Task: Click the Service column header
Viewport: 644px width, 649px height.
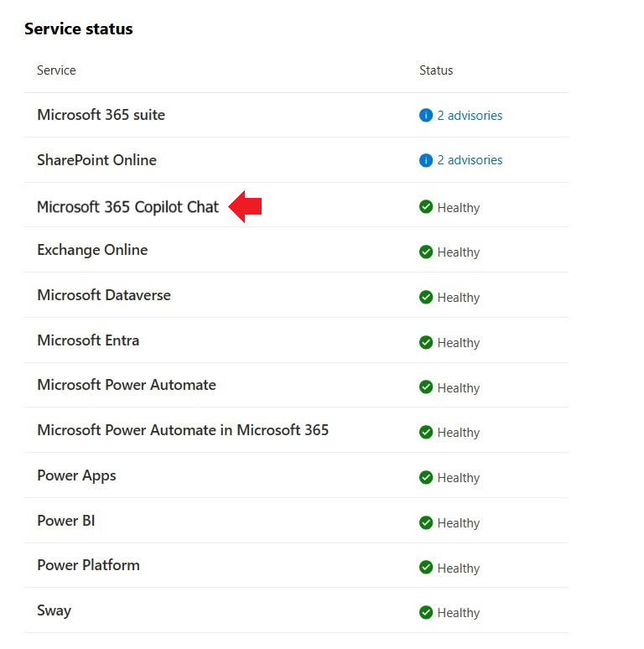Action: 56,70
